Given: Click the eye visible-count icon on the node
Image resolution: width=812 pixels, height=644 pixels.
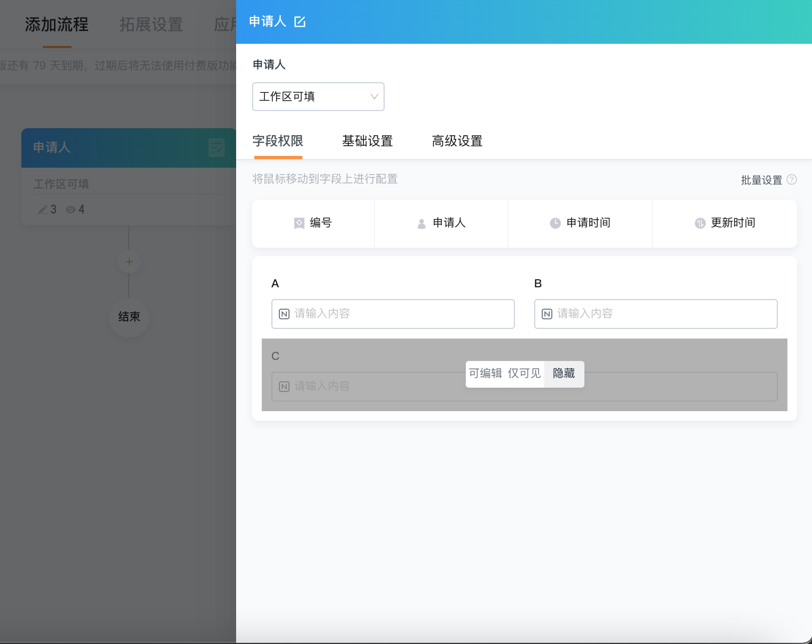Looking at the screenshot, I should tap(71, 210).
